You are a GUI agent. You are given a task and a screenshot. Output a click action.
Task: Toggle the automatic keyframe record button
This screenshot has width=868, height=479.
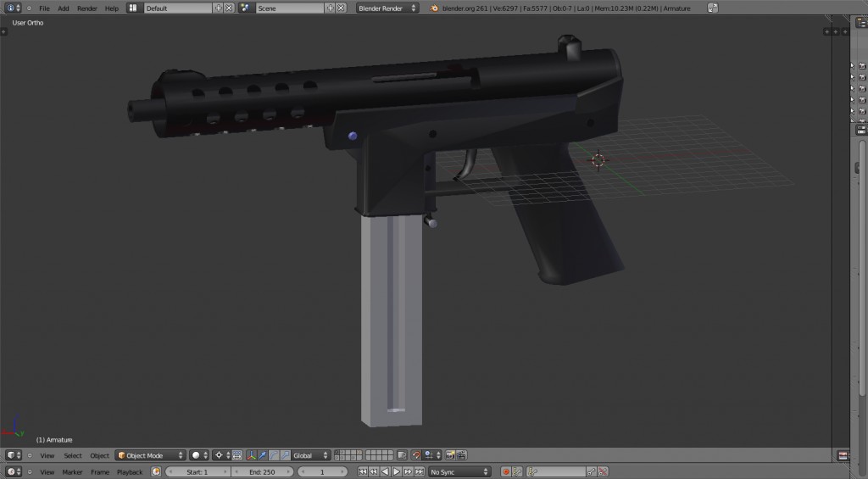[506, 471]
